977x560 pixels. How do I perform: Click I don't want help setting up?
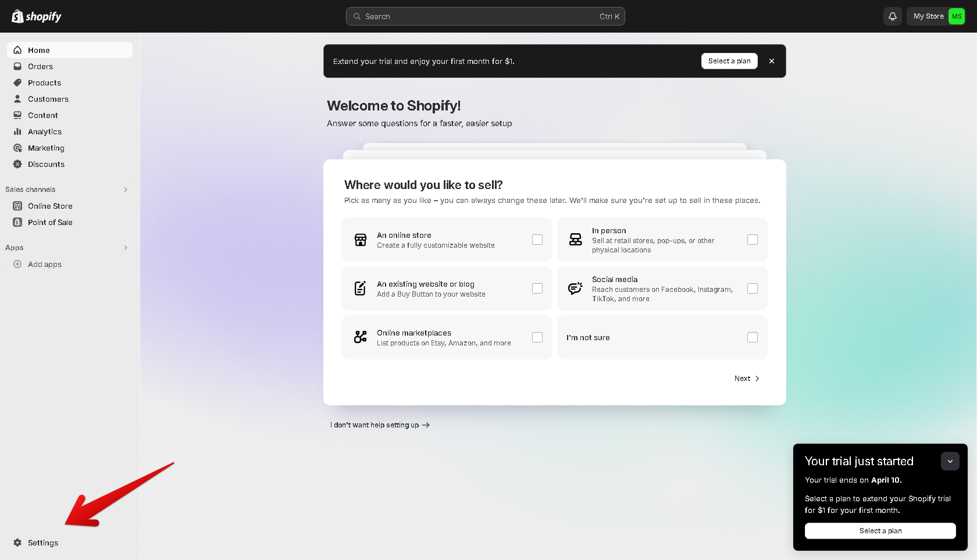pyautogui.click(x=380, y=425)
